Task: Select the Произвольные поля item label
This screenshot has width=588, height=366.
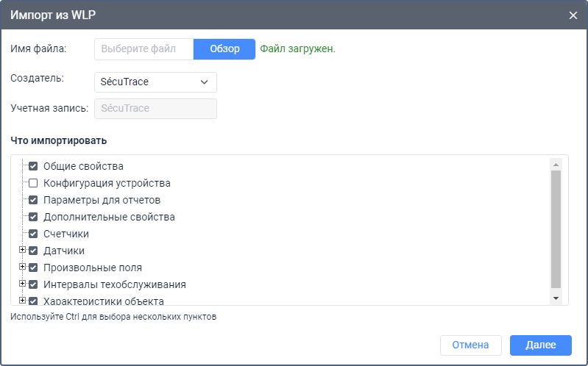Action: [93, 268]
